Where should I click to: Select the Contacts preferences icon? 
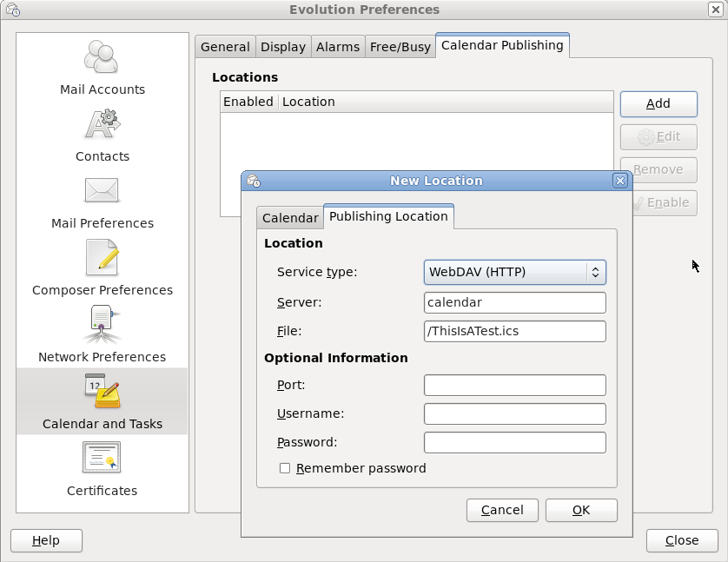(x=103, y=124)
